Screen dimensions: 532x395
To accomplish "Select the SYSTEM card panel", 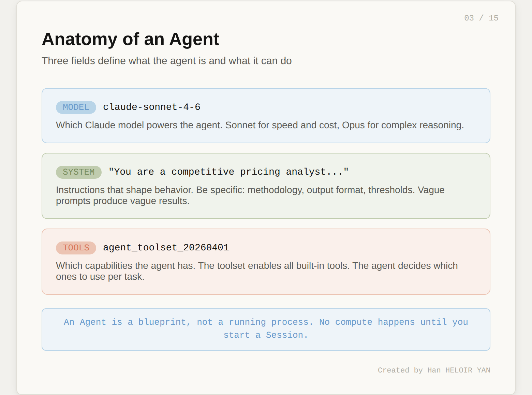I will 266,186.
